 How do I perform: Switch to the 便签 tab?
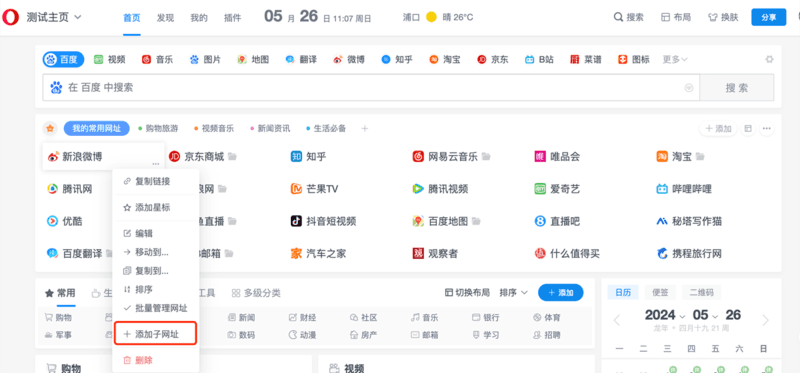[660, 292]
